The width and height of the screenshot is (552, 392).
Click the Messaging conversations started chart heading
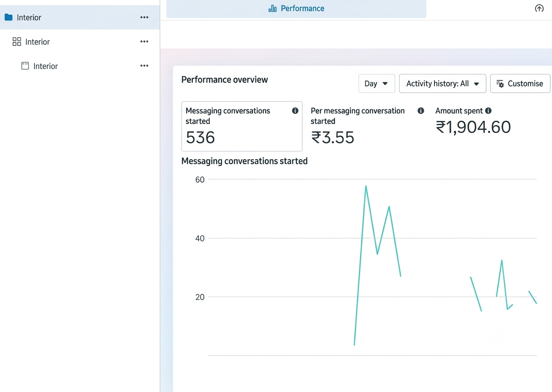(245, 161)
